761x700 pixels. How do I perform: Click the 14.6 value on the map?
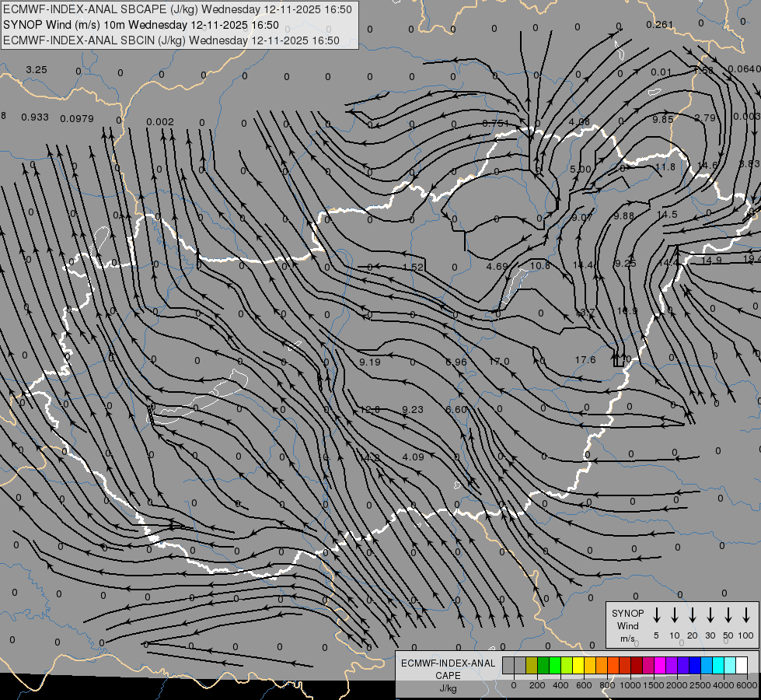tap(707, 165)
